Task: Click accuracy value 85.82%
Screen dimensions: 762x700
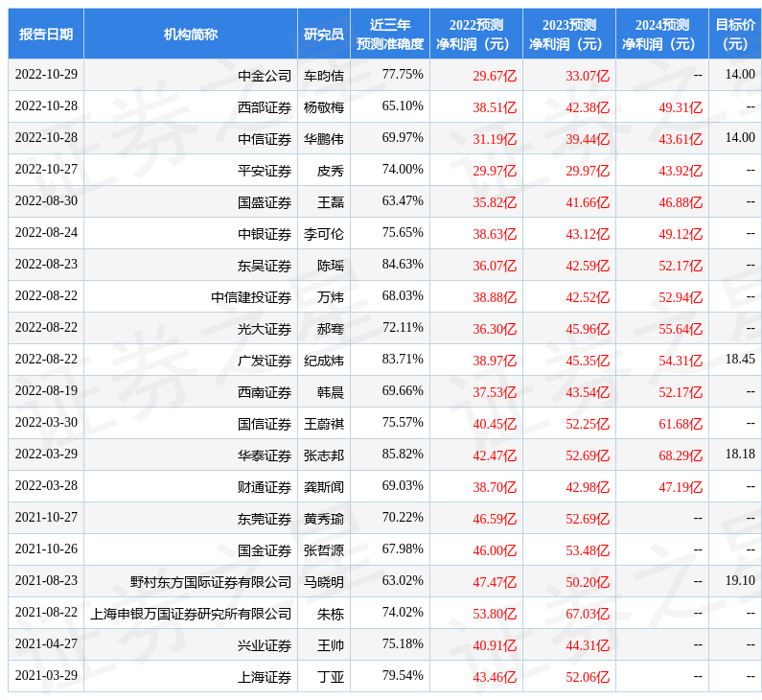Action: click(x=403, y=454)
